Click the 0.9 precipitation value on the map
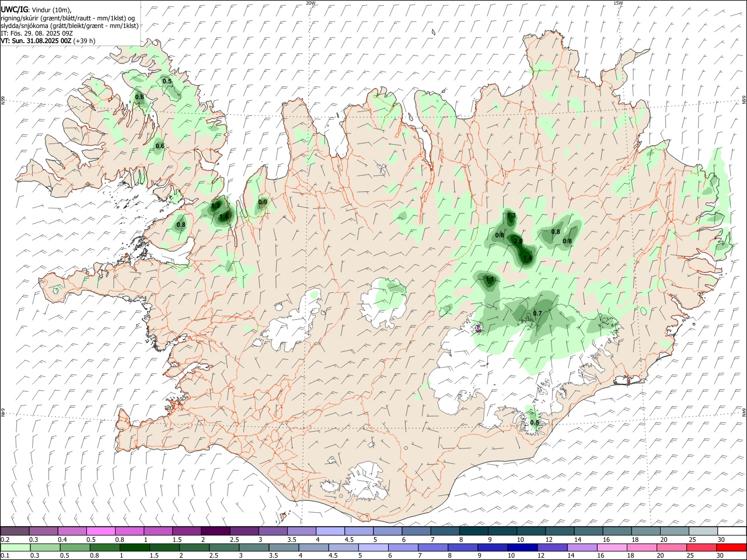Image resolution: width=747 pixels, height=560 pixels. tap(263, 202)
